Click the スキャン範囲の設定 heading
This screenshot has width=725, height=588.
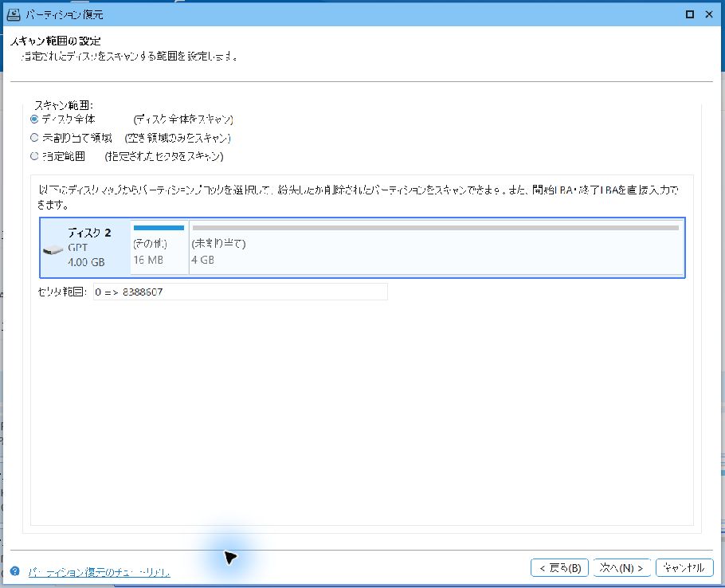[x=56, y=41]
